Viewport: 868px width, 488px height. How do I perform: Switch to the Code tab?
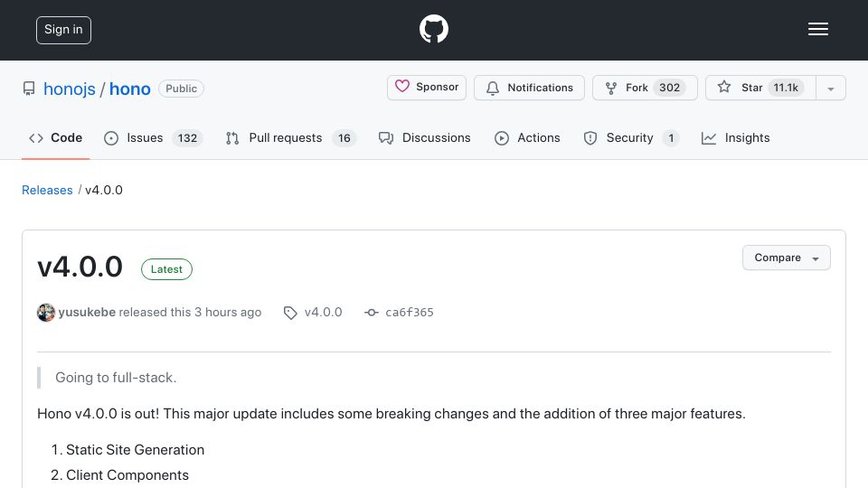click(x=55, y=137)
